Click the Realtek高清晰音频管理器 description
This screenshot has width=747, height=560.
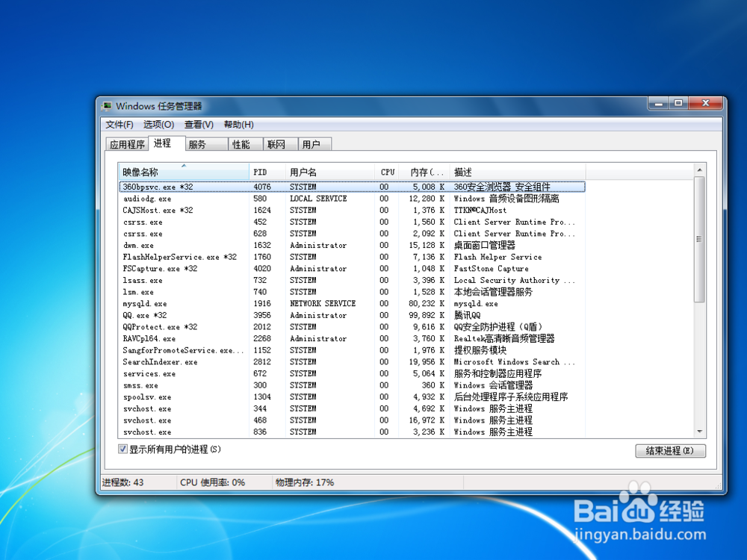(504, 338)
